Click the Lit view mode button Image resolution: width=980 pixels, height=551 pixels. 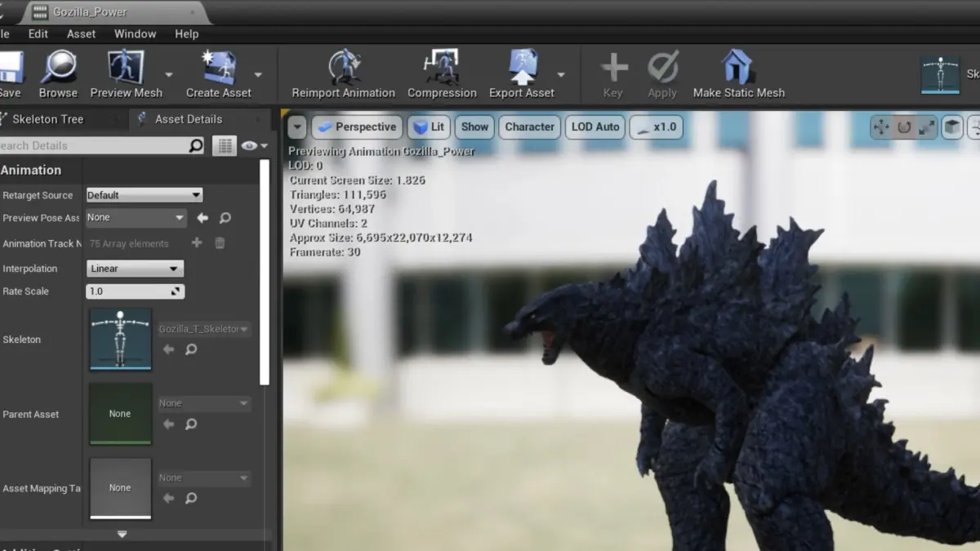pyautogui.click(x=429, y=127)
